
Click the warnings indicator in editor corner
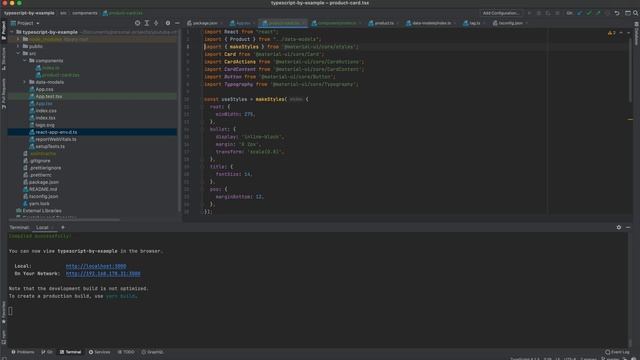(x=611, y=33)
